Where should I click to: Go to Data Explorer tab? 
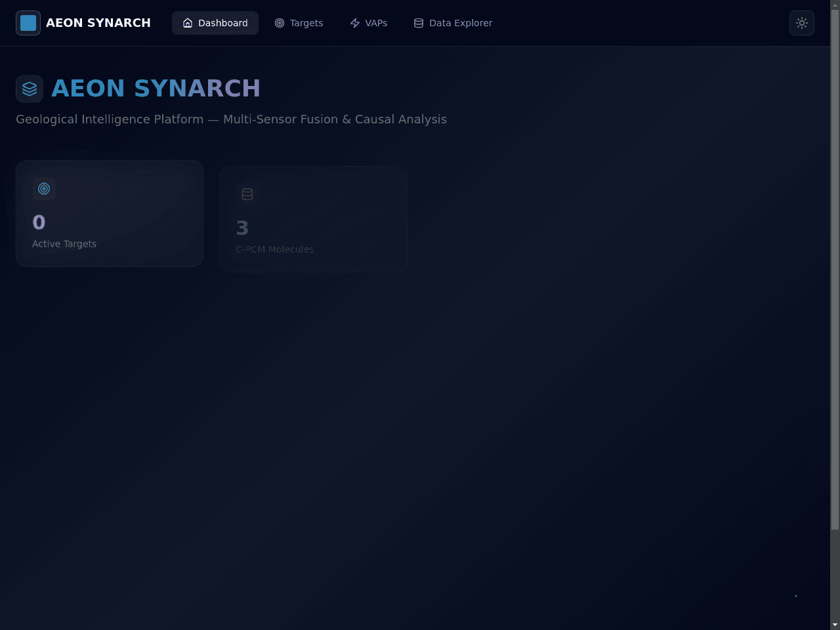453,23
